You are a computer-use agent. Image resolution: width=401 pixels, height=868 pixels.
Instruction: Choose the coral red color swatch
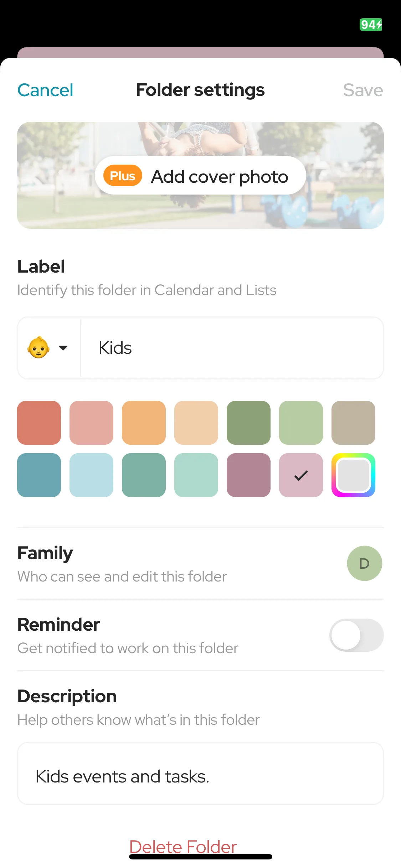[x=39, y=423]
